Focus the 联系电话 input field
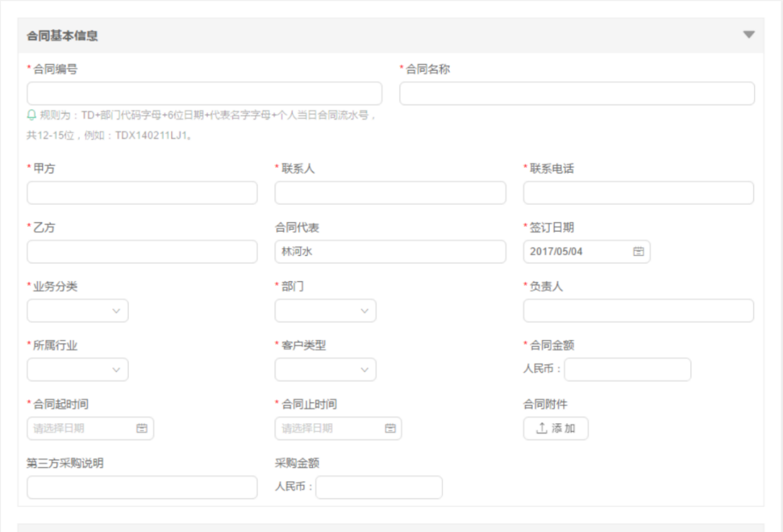The width and height of the screenshot is (783, 532). tap(638, 192)
